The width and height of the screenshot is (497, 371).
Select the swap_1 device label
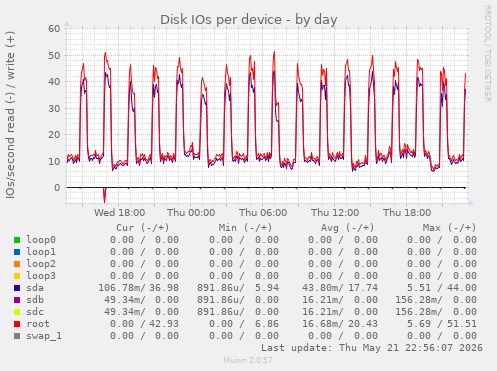point(44,336)
